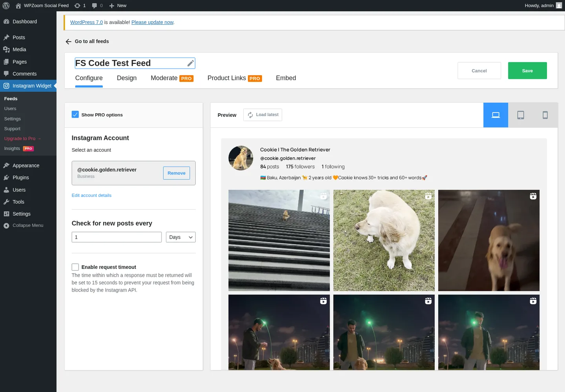This screenshot has width=565, height=392.
Task: Click Upgrade to Pro link
Action: point(22,138)
